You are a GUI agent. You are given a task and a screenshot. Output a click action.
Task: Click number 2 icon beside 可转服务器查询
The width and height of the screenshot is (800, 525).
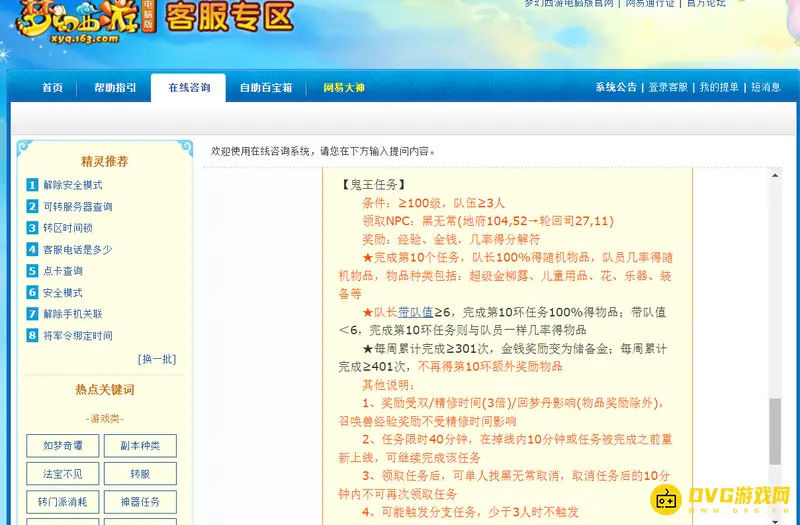click(x=32, y=206)
